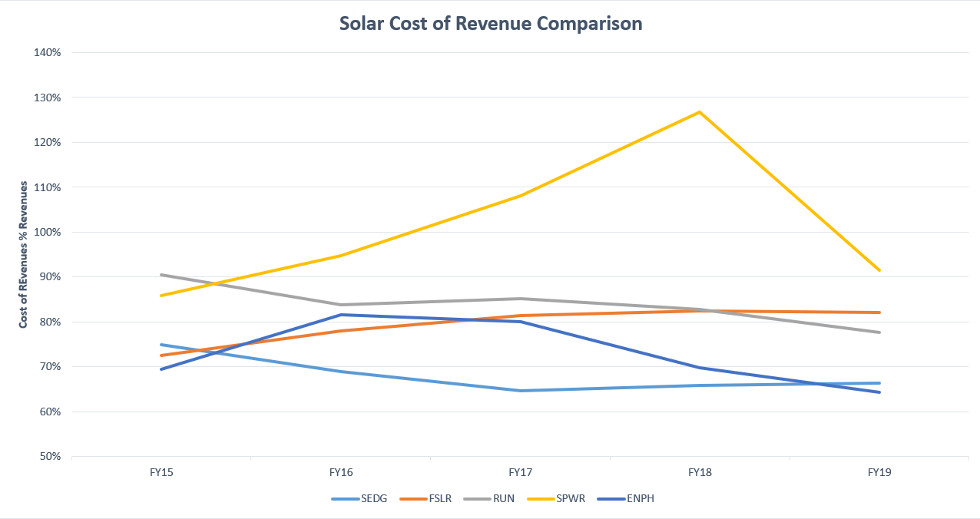Click the 50% label at axis bottom

pyautogui.click(x=49, y=456)
